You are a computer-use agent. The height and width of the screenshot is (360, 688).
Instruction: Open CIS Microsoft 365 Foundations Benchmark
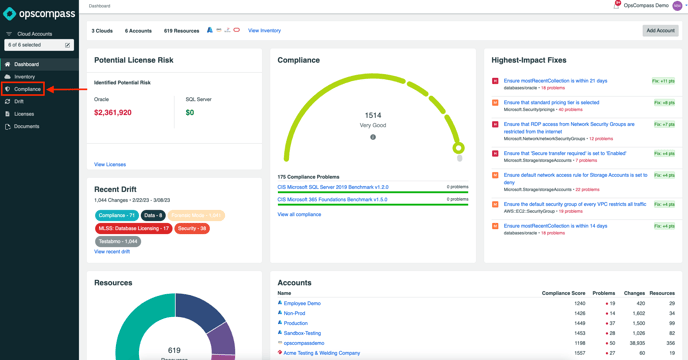tap(332, 199)
